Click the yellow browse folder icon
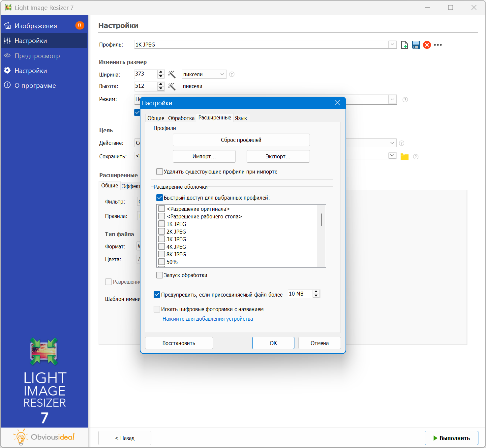The width and height of the screenshot is (486, 448). pos(404,157)
